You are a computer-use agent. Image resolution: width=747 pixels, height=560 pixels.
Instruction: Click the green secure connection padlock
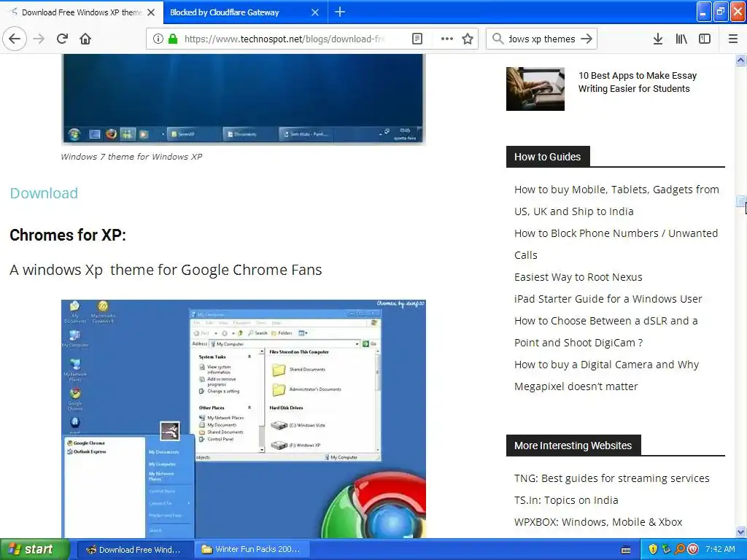(x=173, y=39)
